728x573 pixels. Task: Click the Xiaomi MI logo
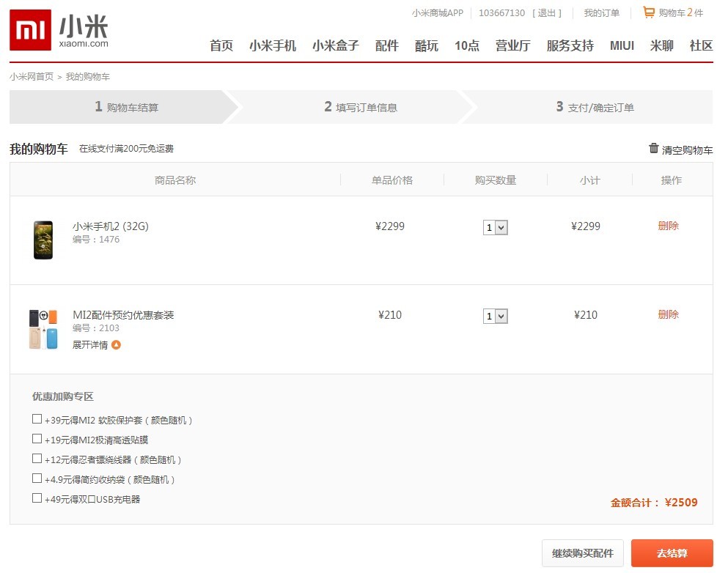tap(30, 30)
